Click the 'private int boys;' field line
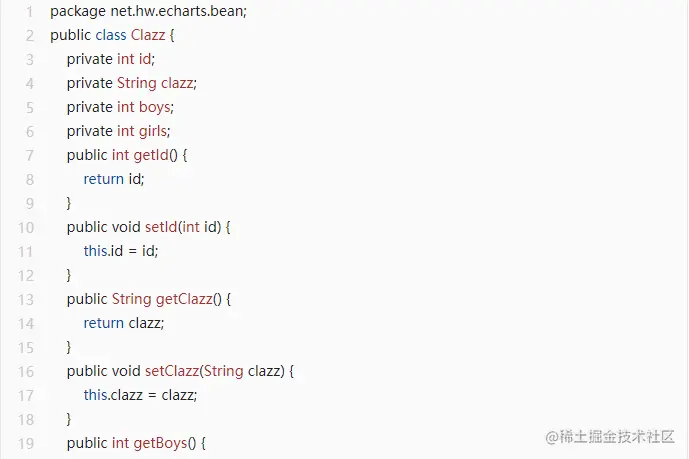The image size is (689, 459). pos(120,107)
